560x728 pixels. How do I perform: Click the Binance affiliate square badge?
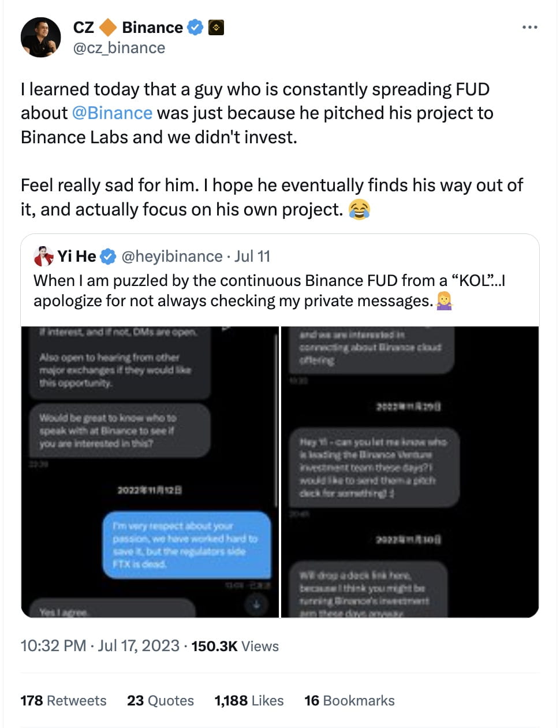(x=216, y=27)
